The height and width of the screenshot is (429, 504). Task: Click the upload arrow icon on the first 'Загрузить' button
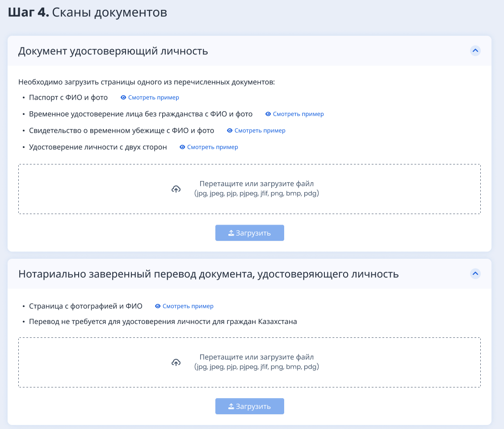231,233
